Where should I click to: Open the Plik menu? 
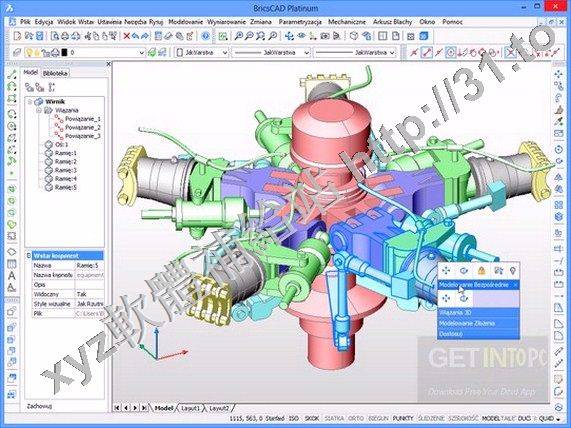point(25,22)
